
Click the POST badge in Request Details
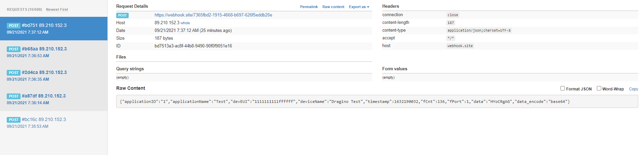click(122, 15)
